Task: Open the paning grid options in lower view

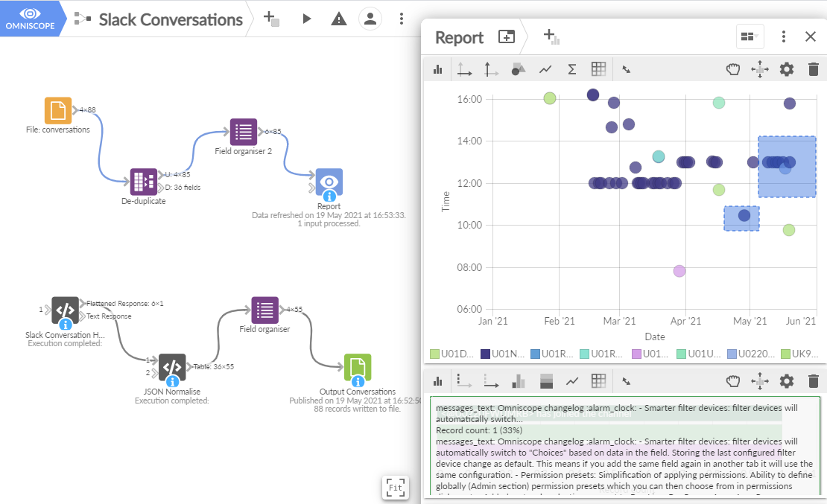Action: click(598, 381)
